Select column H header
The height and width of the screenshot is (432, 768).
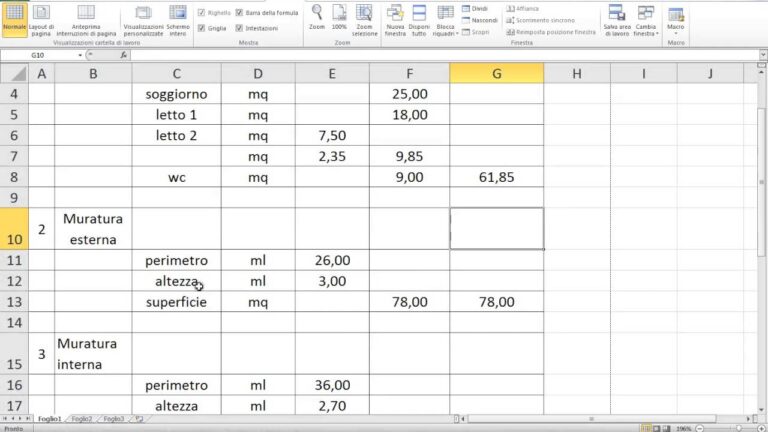577,74
